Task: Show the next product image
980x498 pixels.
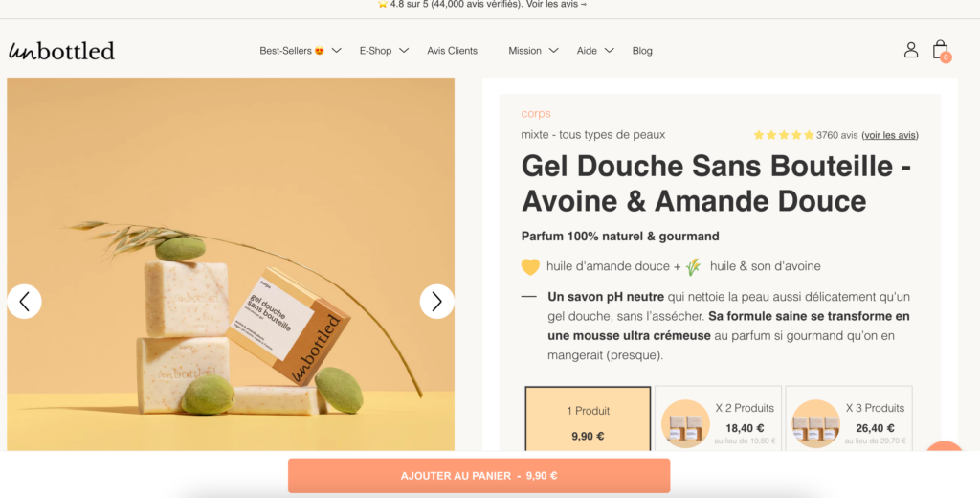Action: pyautogui.click(x=436, y=302)
